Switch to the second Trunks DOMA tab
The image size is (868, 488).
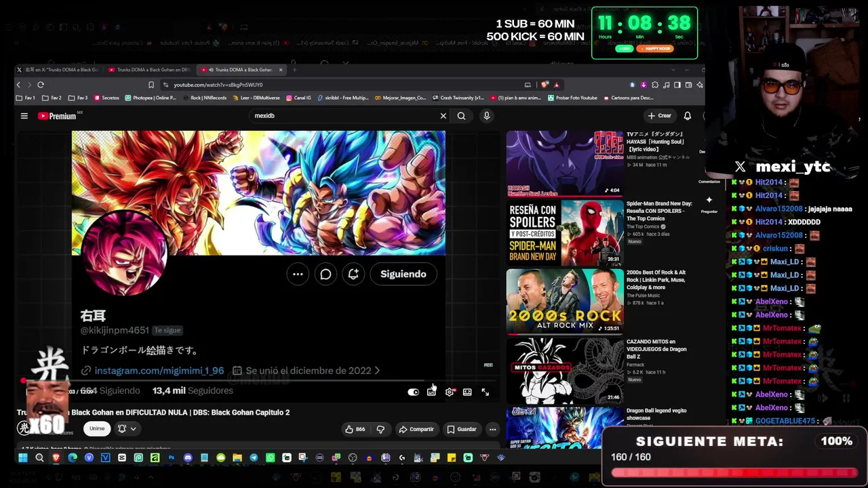[151, 70]
